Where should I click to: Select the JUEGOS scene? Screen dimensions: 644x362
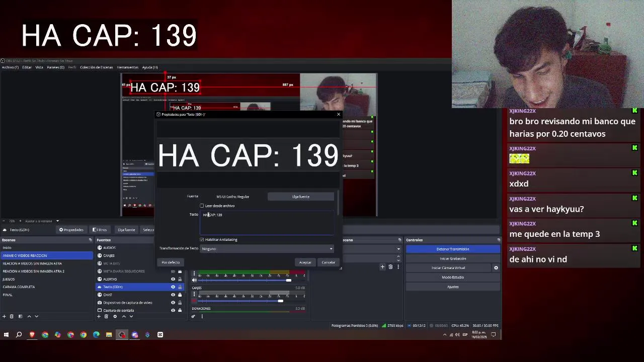tap(46, 279)
